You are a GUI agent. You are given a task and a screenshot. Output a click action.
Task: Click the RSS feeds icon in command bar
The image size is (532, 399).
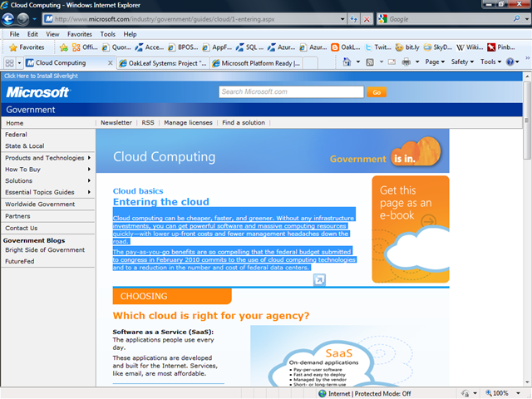coord(369,62)
